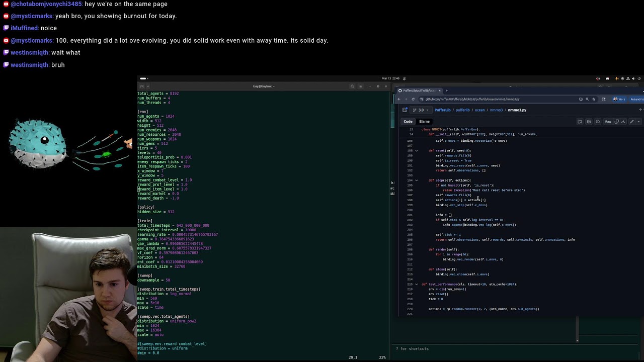Open the network indicator in system tray
Screen dimensions: 644x362
click(628, 78)
